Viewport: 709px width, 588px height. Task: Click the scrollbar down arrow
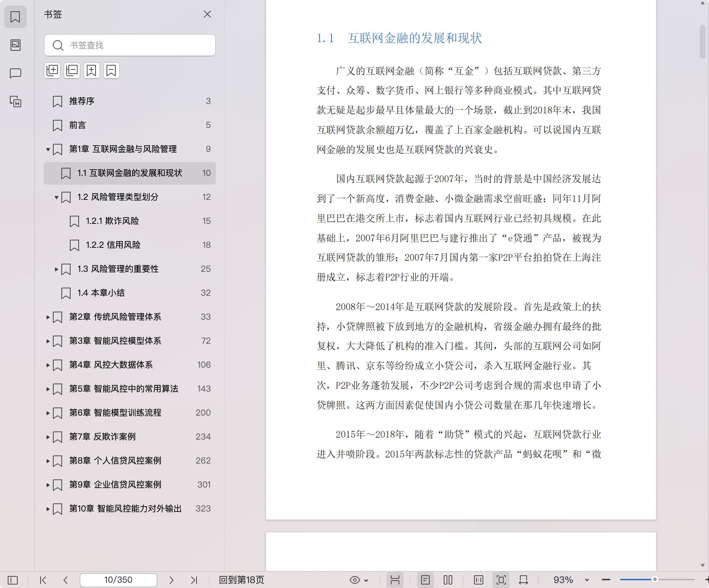pos(702,565)
